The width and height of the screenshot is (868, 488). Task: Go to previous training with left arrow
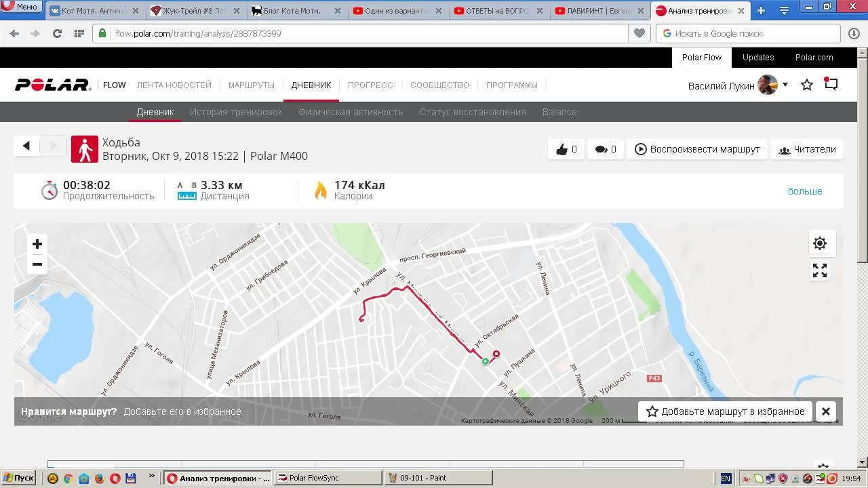pyautogui.click(x=26, y=146)
